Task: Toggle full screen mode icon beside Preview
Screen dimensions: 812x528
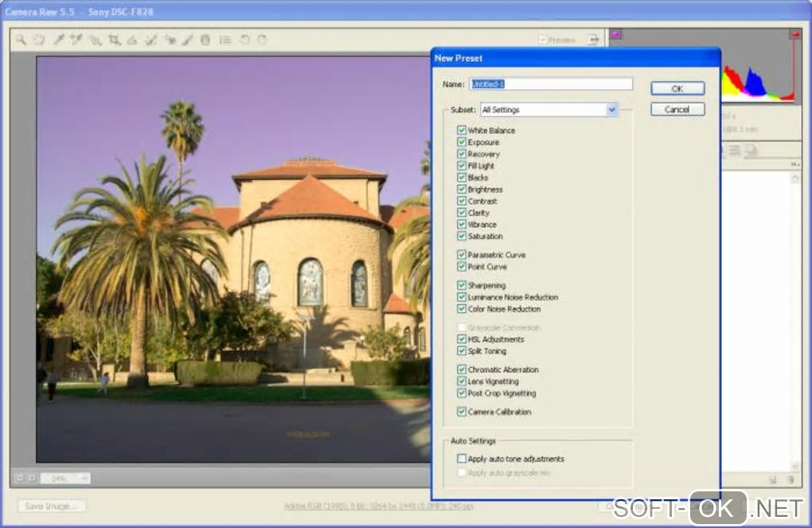Action: pos(593,39)
